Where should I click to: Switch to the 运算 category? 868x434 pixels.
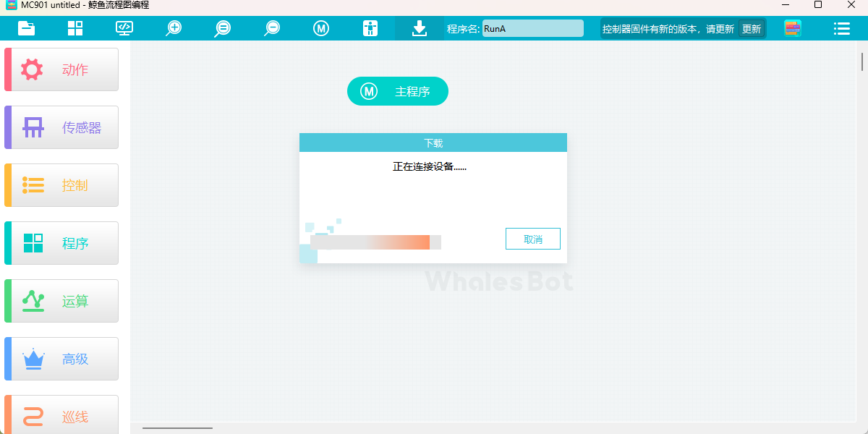point(61,300)
